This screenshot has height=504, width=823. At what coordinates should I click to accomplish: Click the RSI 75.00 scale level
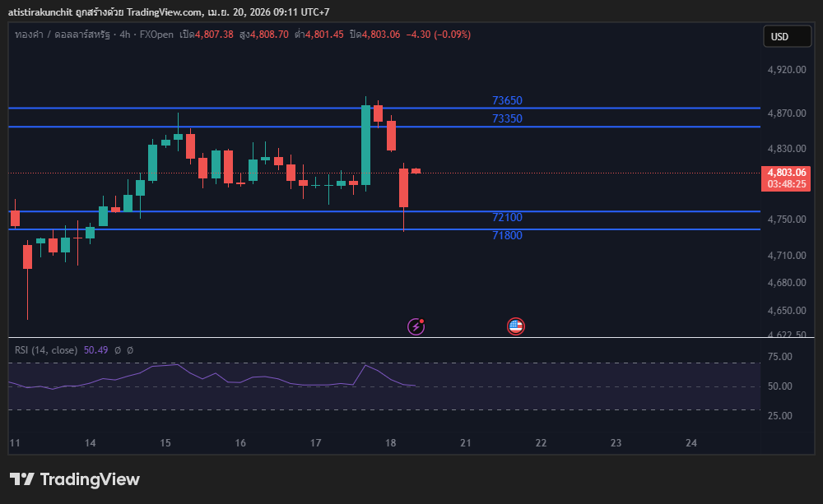pos(779,357)
